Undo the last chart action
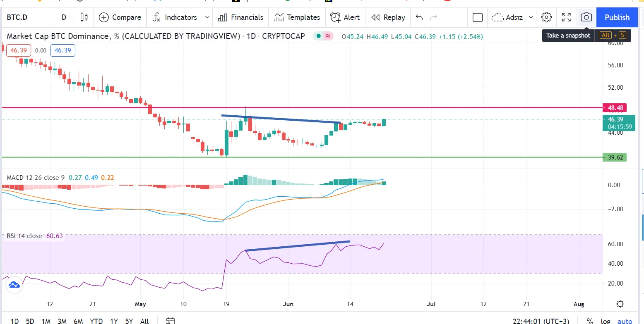The width and height of the screenshot is (644, 324). click(x=419, y=17)
